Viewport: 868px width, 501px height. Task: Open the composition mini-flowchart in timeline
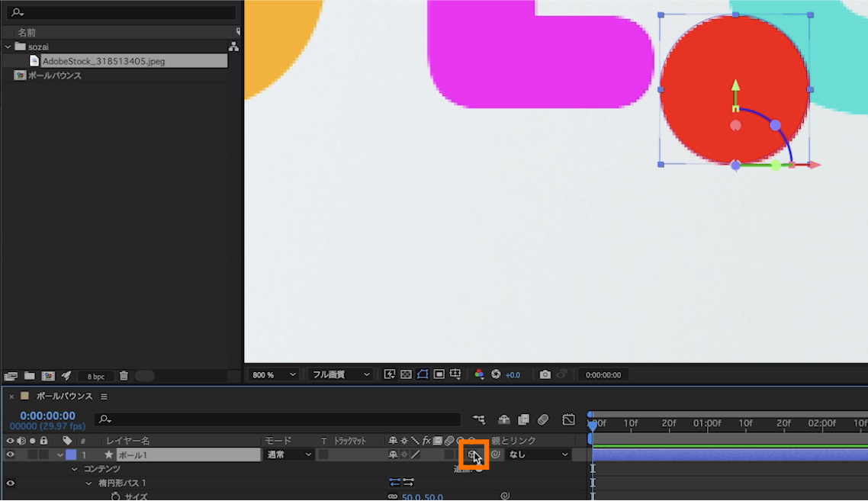click(x=479, y=419)
